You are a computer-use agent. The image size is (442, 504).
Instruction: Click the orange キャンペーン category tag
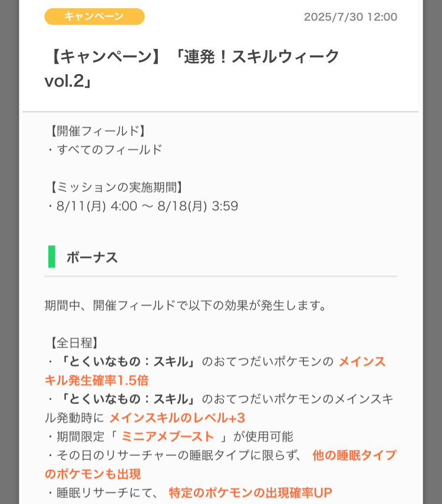[x=94, y=16]
